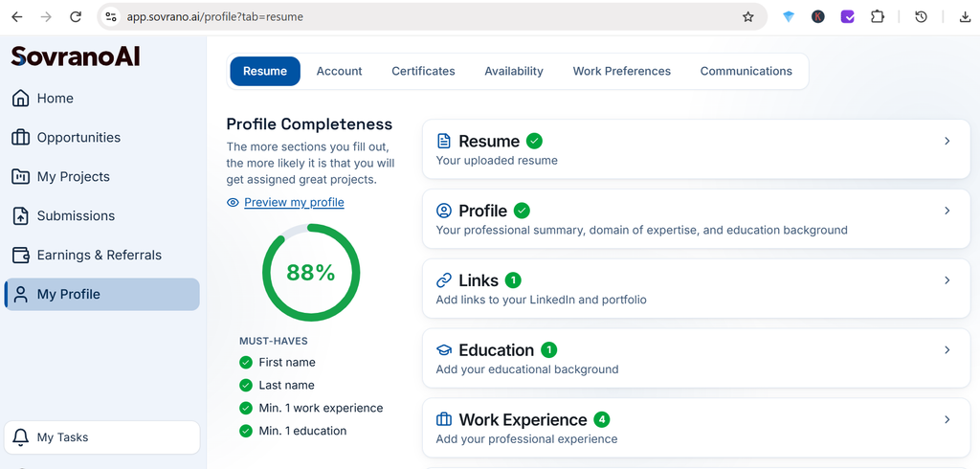Open site information icon in address bar
The height and width of the screenshot is (469, 980).
[x=111, y=17]
